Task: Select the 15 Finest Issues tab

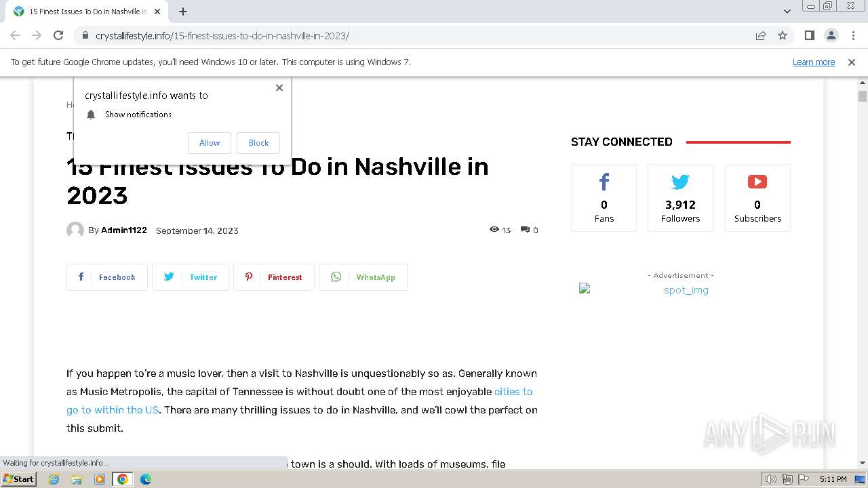Action: pos(88,12)
